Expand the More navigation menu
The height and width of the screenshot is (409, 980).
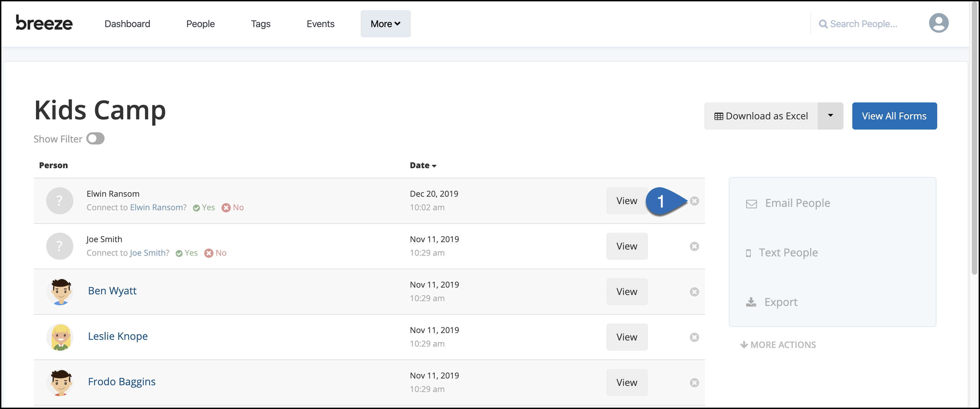click(x=385, y=23)
